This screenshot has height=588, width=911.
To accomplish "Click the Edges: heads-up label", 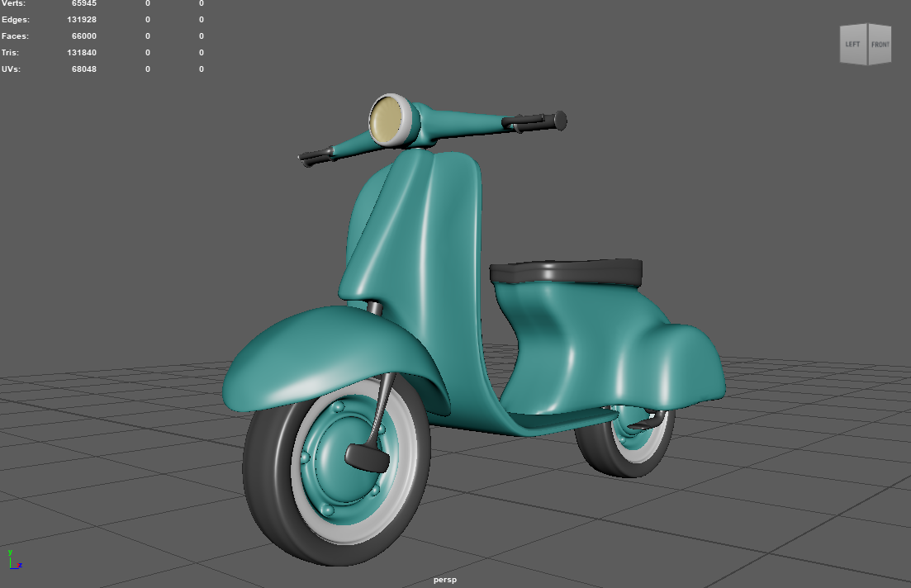I will coord(15,20).
